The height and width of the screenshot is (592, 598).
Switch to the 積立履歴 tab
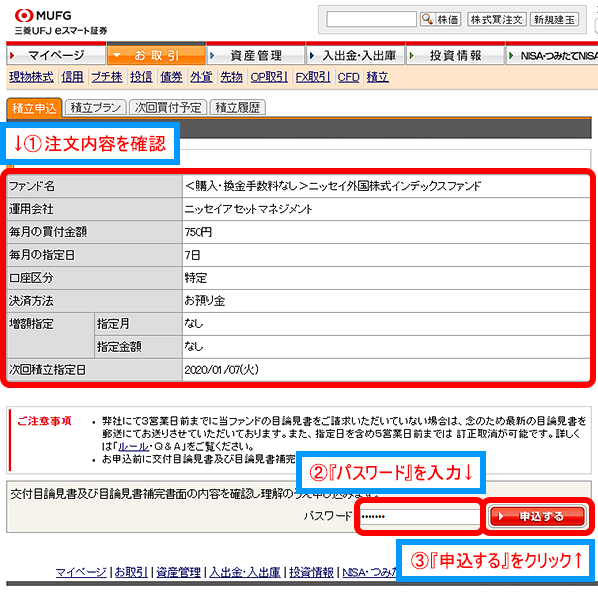(x=238, y=108)
